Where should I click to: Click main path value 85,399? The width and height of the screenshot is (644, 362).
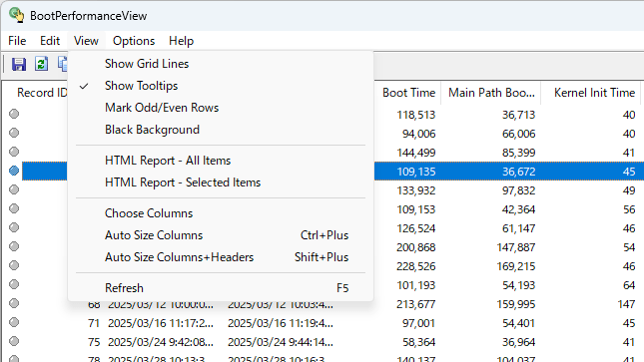518,153
